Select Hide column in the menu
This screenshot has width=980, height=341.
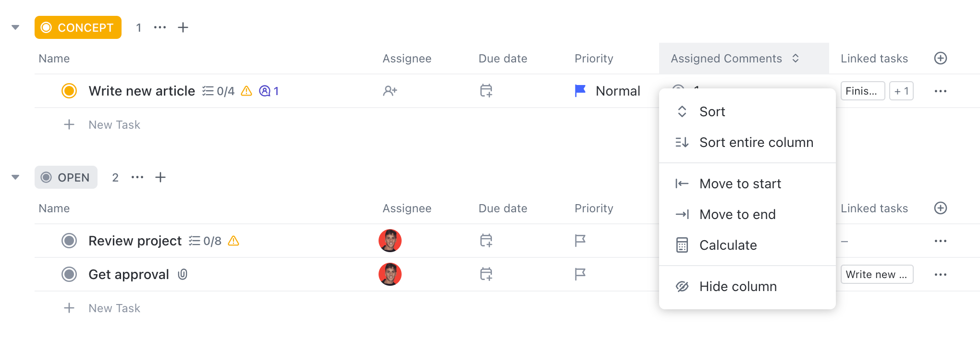(x=737, y=287)
